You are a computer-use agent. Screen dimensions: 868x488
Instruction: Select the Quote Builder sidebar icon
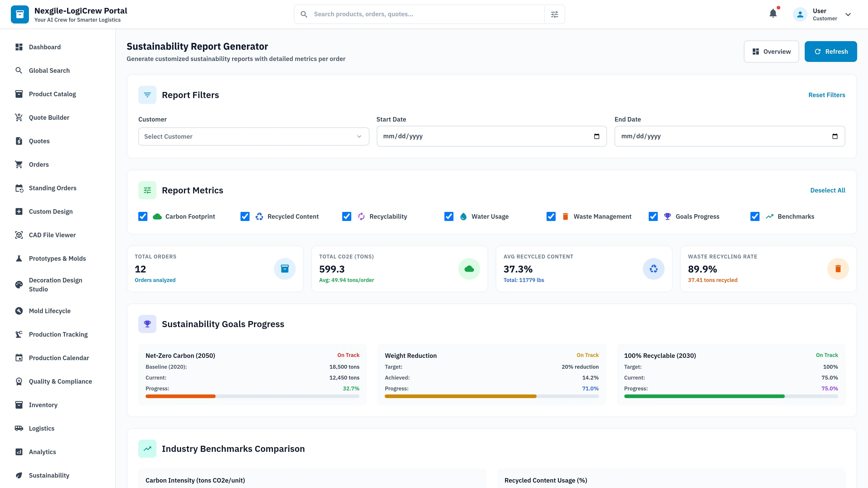19,117
